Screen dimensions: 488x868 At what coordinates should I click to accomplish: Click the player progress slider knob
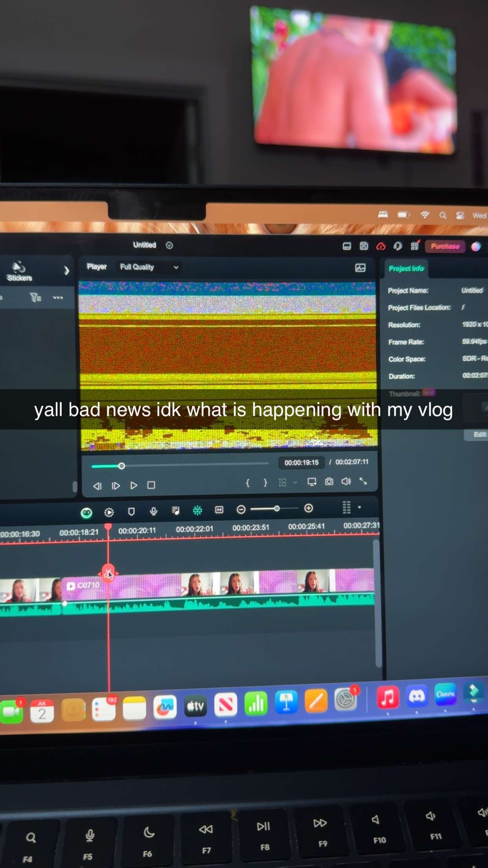pyautogui.click(x=121, y=466)
